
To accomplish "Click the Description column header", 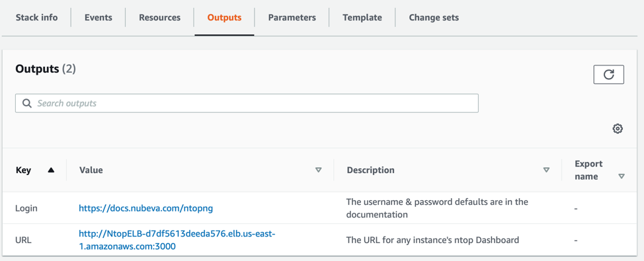I will point(370,170).
